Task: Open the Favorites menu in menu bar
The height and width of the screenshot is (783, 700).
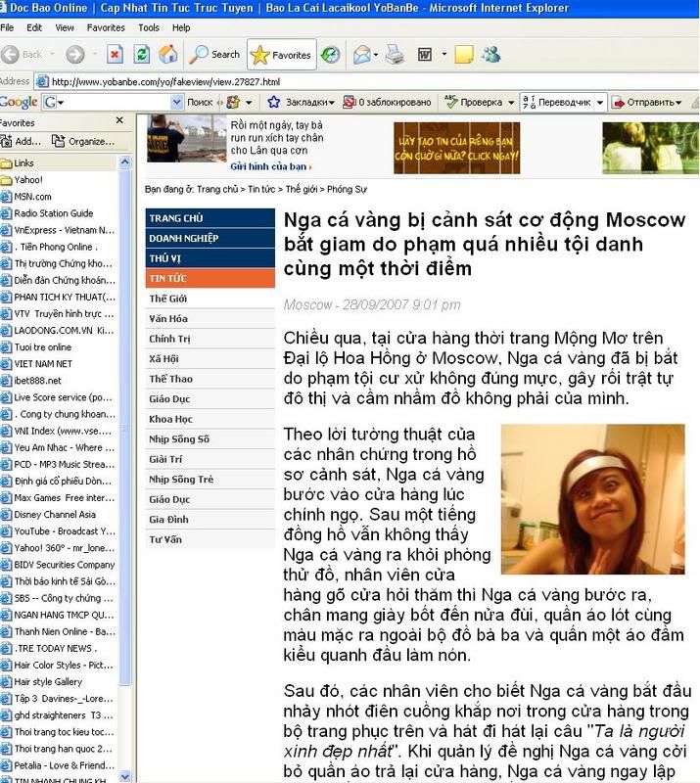Action: click(106, 27)
